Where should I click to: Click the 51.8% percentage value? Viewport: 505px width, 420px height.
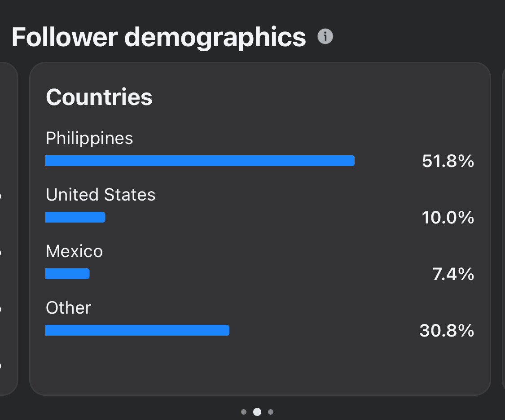tap(448, 161)
